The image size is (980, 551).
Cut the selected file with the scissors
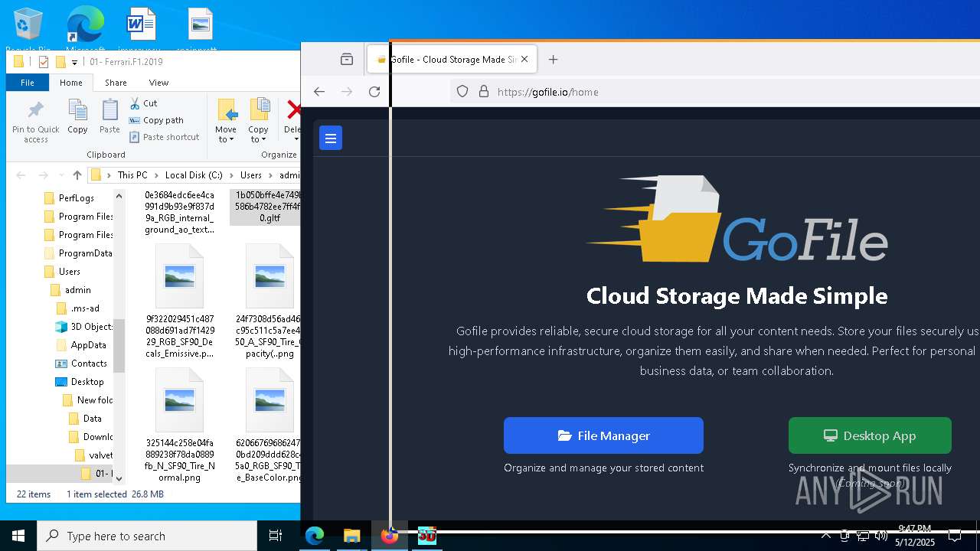[x=144, y=103]
